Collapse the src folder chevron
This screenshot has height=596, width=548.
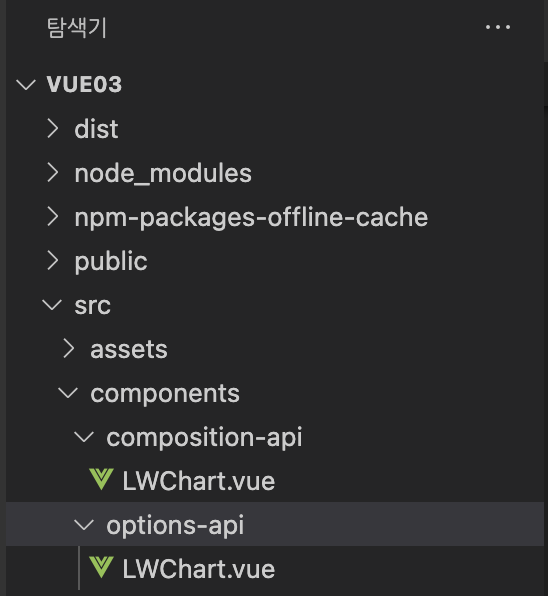tap(52, 305)
